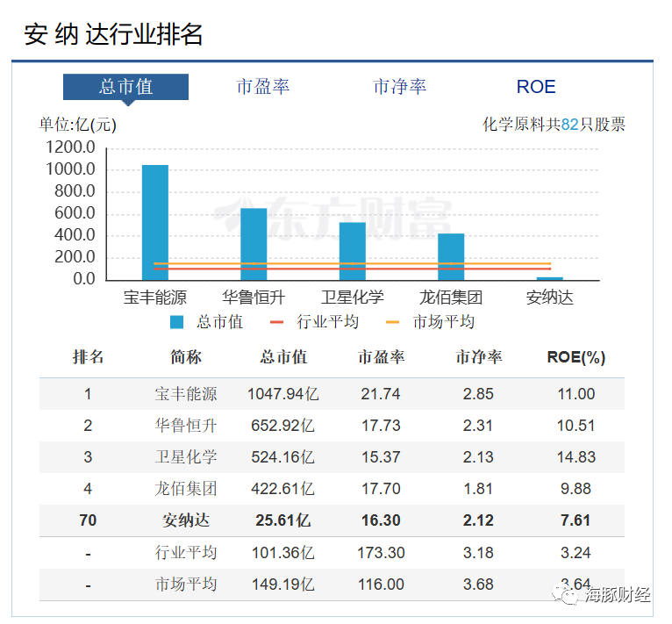Select the 总市值 tab

pyautogui.click(x=125, y=87)
